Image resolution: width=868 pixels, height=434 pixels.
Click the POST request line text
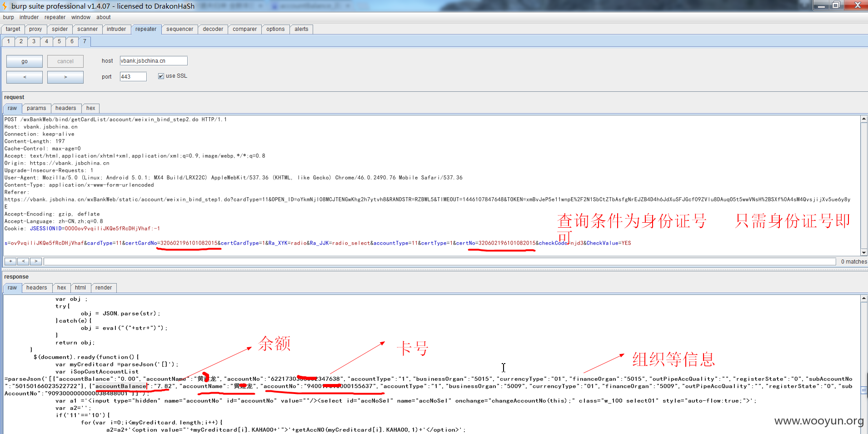coord(115,120)
